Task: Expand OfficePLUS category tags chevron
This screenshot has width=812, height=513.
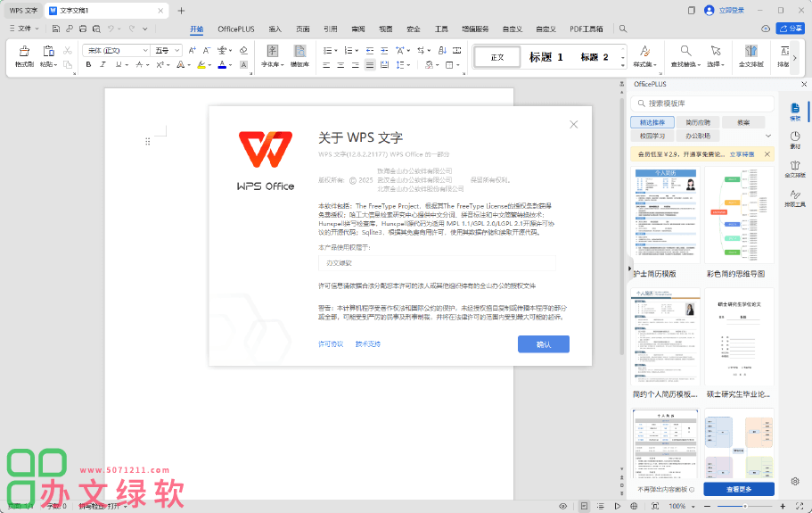Action: tap(768, 136)
